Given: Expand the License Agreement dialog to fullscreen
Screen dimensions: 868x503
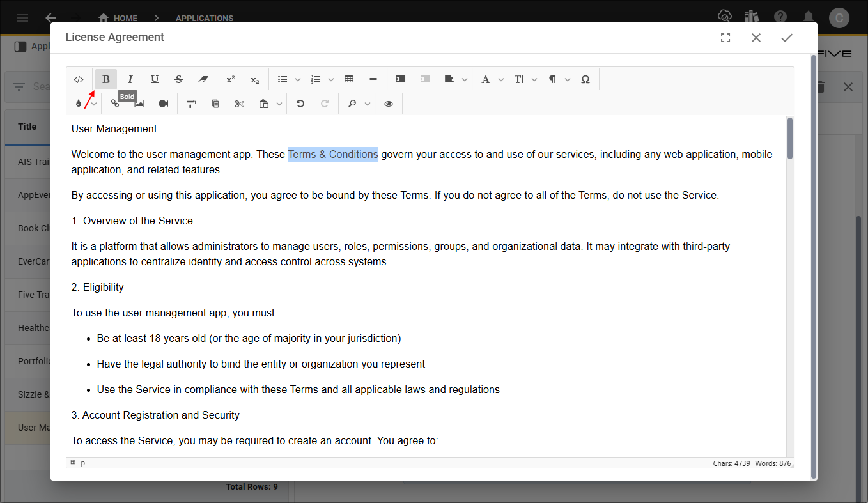Looking at the screenshot, I should (725, 38).
